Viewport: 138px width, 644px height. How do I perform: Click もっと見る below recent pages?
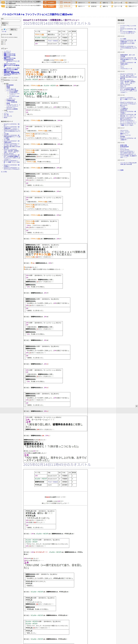pos(4,172)
